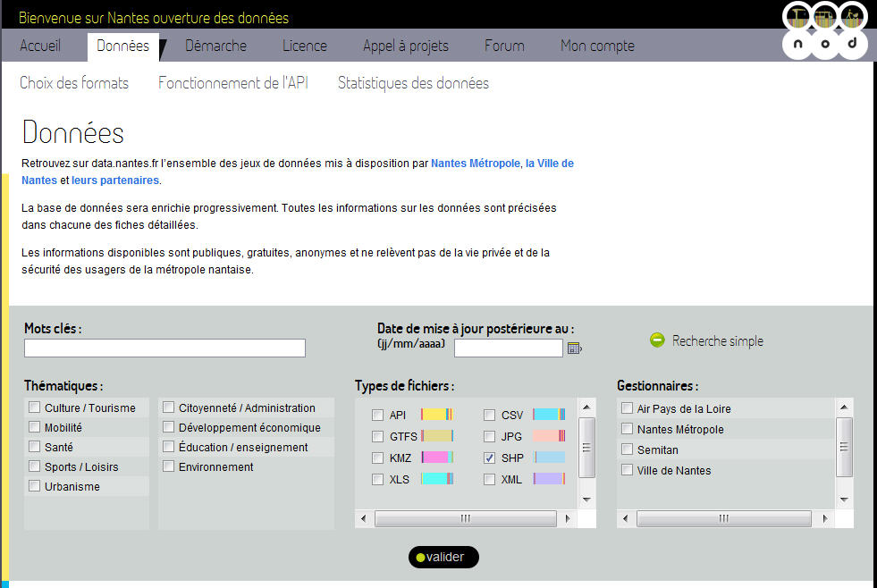This screenshot has height=588, width=877.
Task: Check the Semitan checkbox
Action: point(627,449)
